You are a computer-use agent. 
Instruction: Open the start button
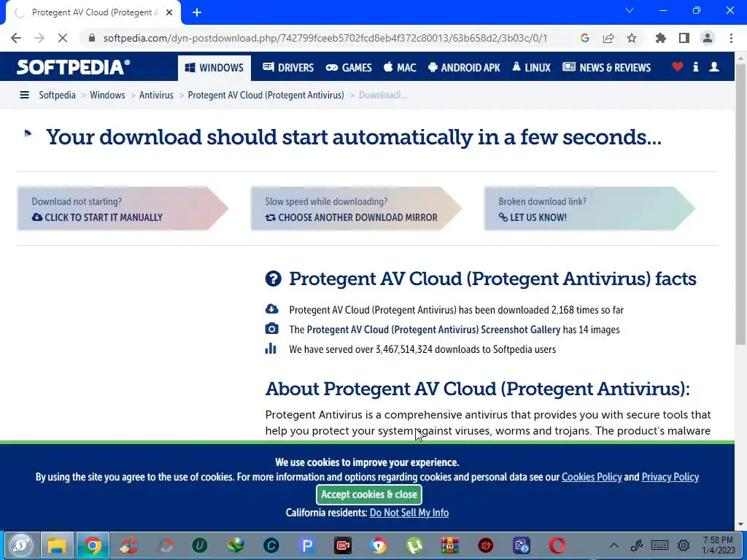pos(21,545)
